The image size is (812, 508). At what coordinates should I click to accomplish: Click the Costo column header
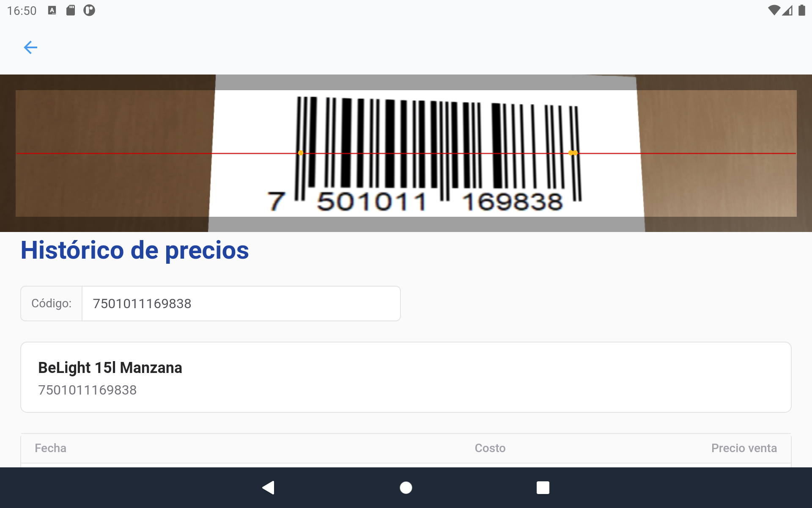pos(490,448)
